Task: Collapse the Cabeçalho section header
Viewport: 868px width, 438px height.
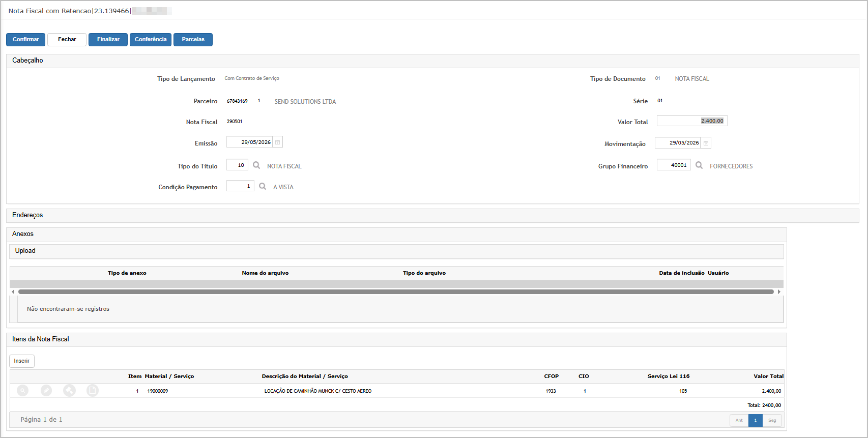Action: pyautogui.click(x=432, y=61)
